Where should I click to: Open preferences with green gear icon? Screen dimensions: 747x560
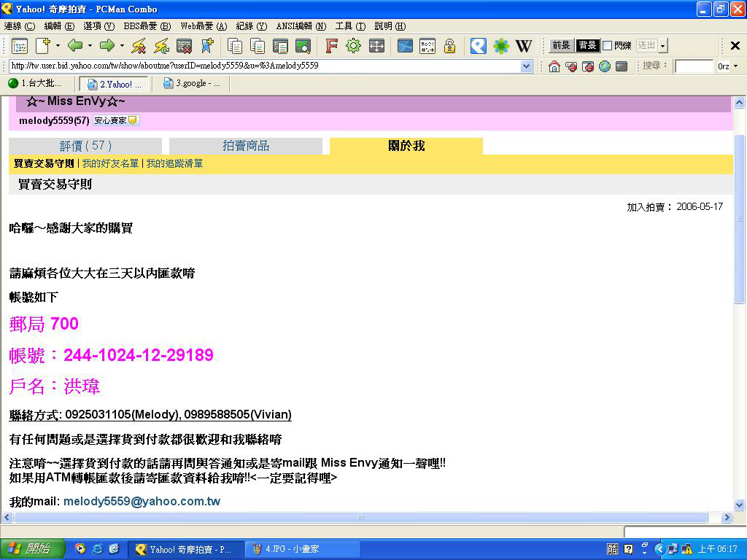click(354, 46)
